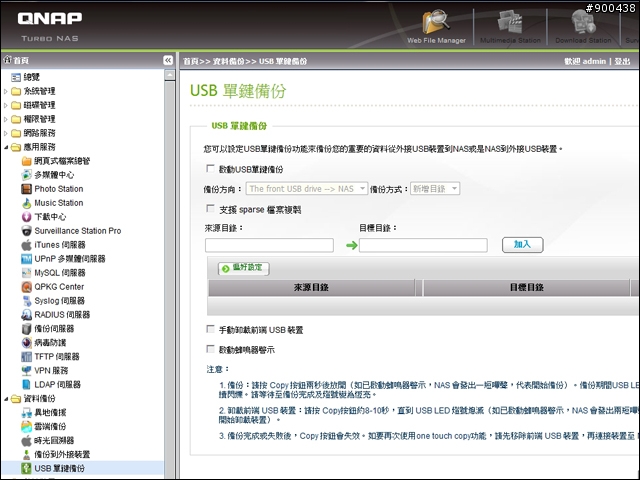
Task: Select 異地備援 in sidebar
Action: pos(50,413)
